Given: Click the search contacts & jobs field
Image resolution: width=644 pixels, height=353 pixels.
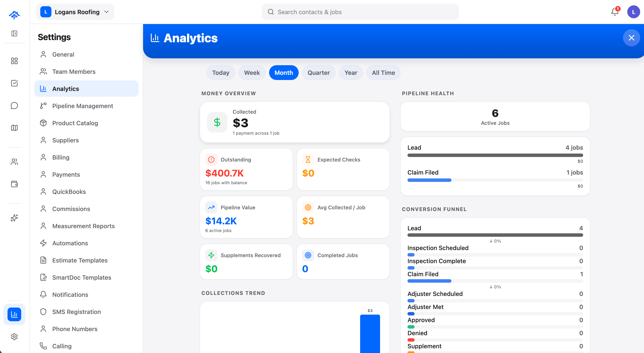Looking at the screenshot, I should point(360,12).
